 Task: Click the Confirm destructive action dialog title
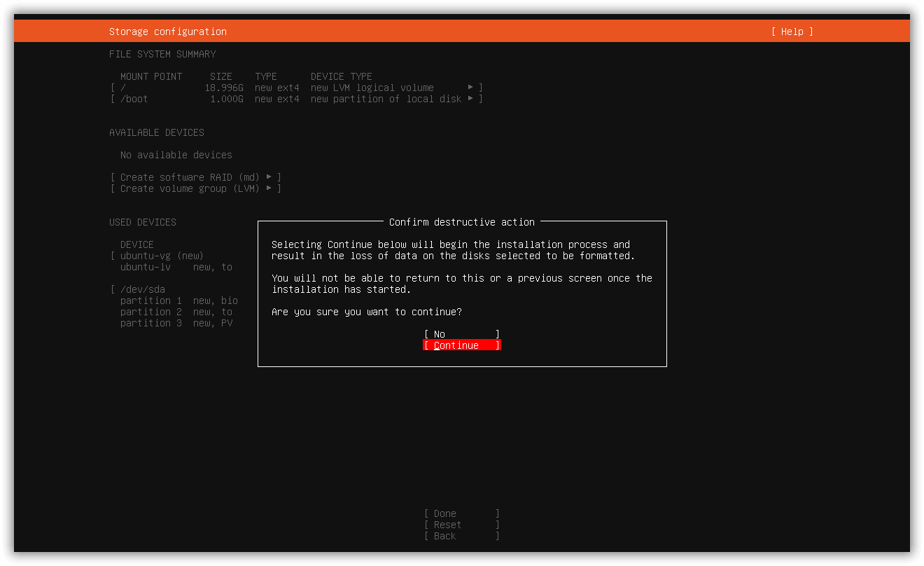[x=462, y=222]
